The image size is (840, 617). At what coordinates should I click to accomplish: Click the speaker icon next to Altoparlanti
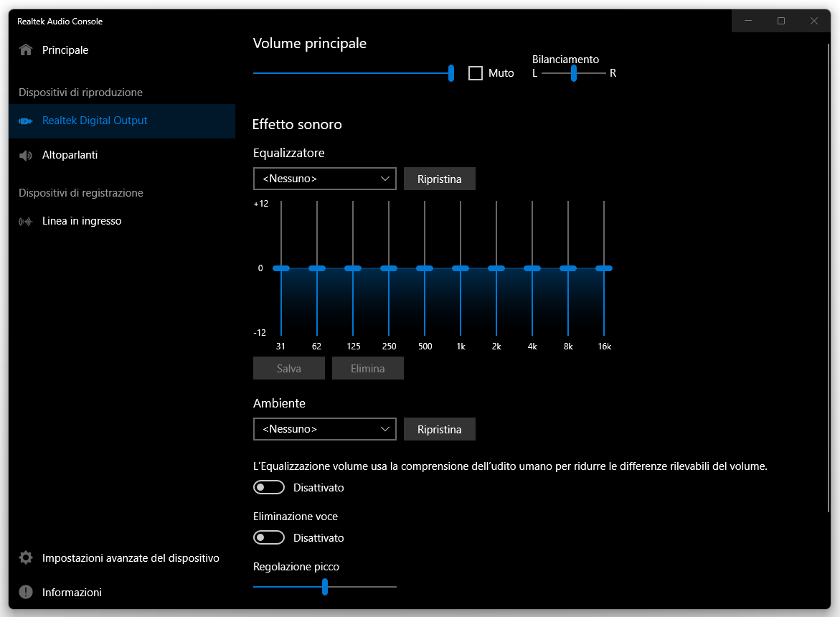point(26,155)
